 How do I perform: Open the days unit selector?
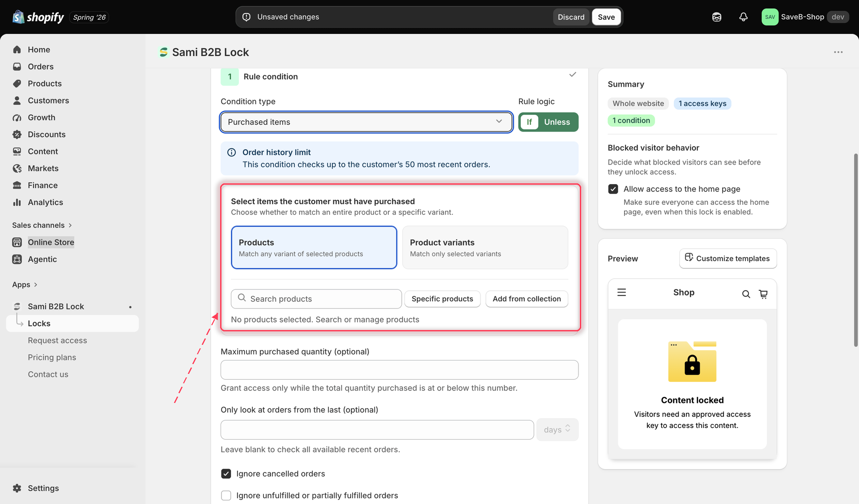point(557,430)
